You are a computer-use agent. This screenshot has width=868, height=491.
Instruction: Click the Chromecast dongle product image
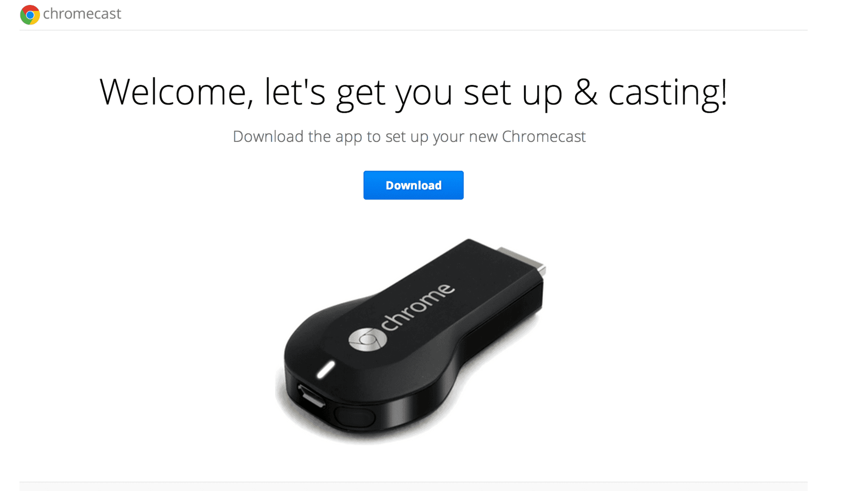410,341
